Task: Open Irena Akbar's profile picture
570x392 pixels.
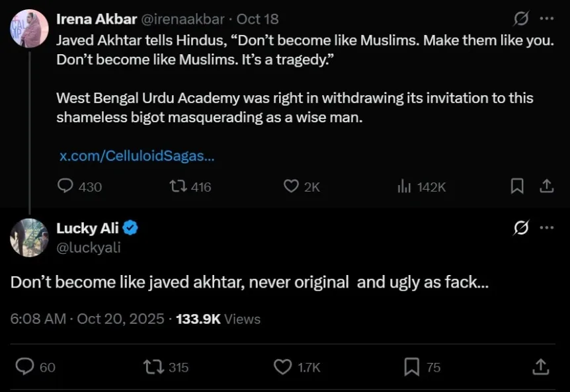Action: (29, 28)
